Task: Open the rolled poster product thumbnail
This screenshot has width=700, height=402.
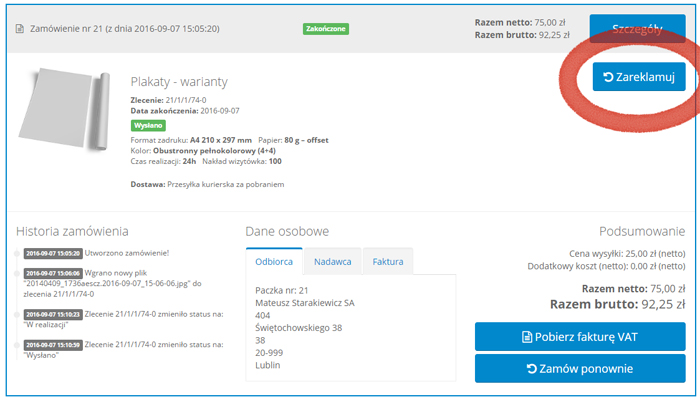Action: pyautogui.click(x=66, y=110)
